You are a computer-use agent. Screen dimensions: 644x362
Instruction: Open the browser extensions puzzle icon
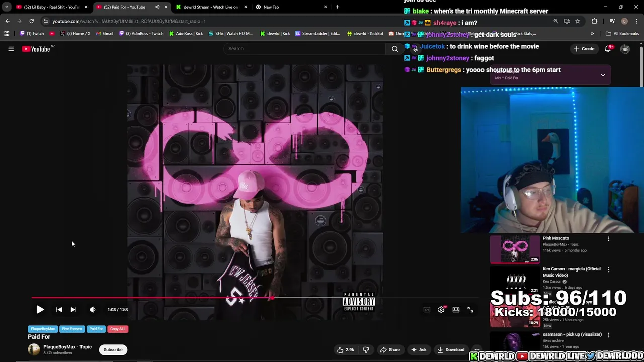point(595,21)
